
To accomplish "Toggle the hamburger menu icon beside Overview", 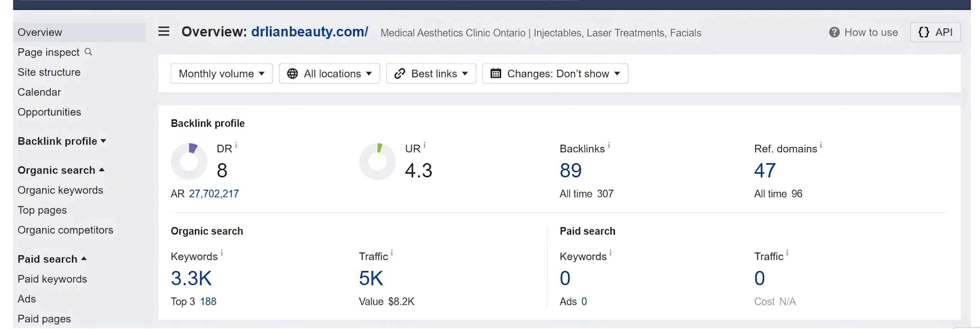I will 164,31.
